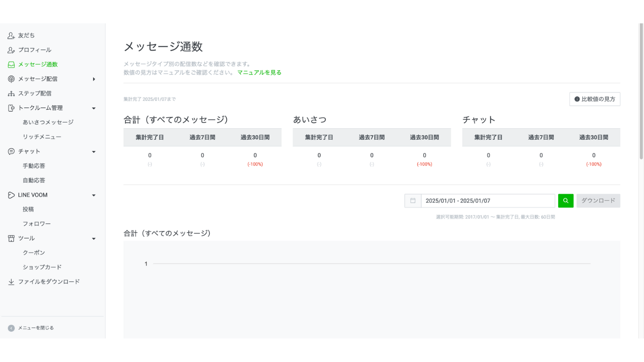Click the ステップ配信 hierarchy icon
The height and width of the screenshot is (362, 644).
[11, 93]
